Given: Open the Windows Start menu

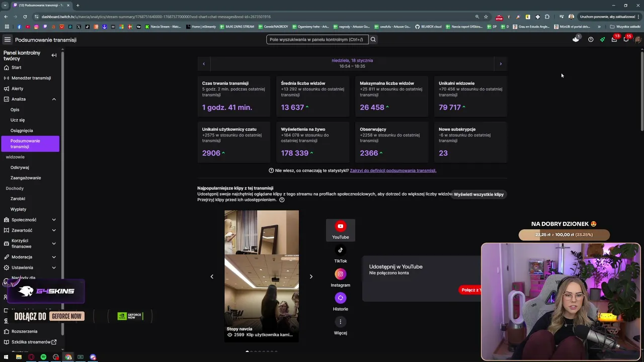Looking at the screenshot, I should [7, 357].
